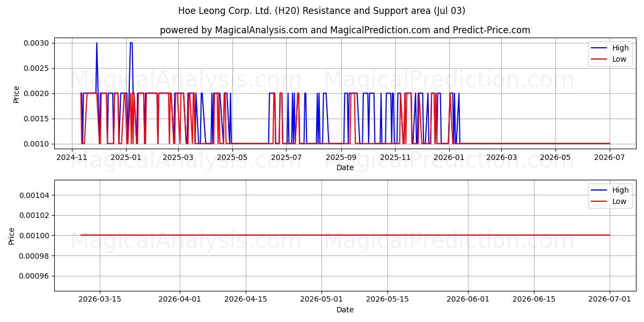Image resolution: width=644 pixels, height=322 pixels.
Task: Click the top chart date label 2024-11
Action: pos(72,157)
